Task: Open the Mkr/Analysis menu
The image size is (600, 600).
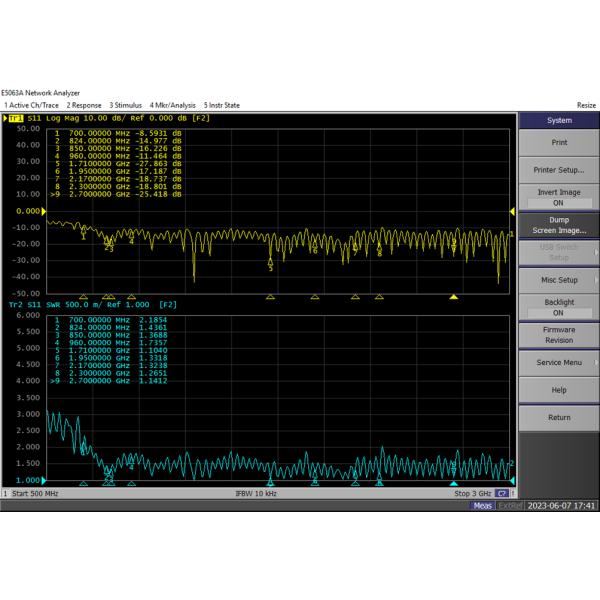Action: pyautogui.click(x=173, y=105)
